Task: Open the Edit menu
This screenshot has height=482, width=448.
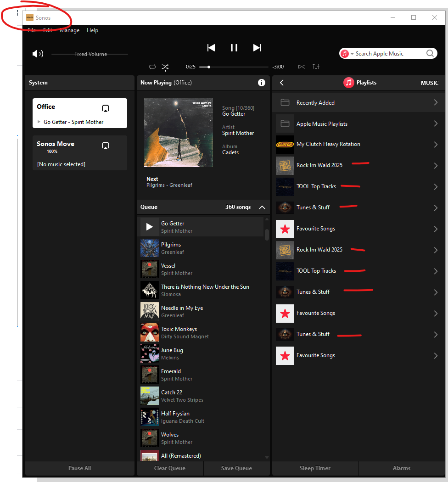Action: tap(48, 30)
